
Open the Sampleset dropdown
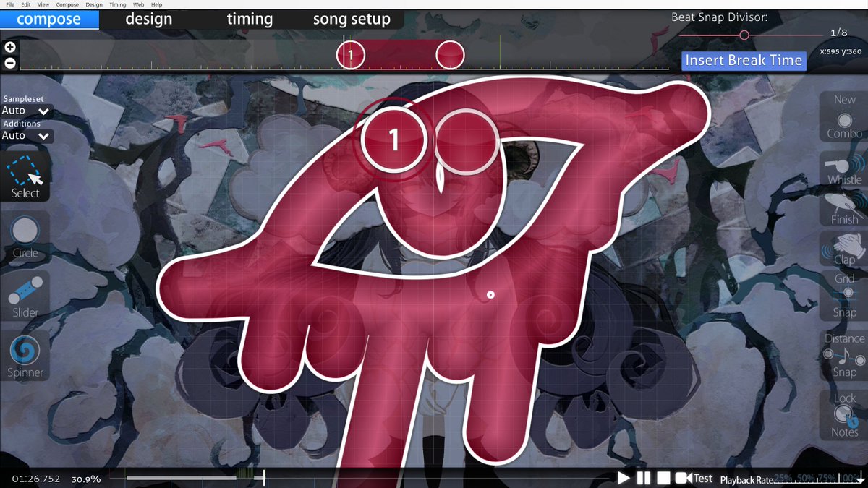(27, 111)
